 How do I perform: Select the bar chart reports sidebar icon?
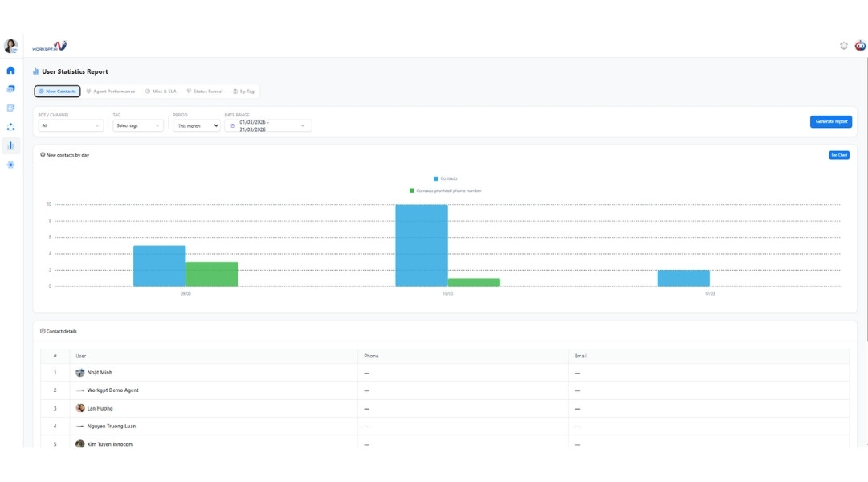(x=10, y=145)
